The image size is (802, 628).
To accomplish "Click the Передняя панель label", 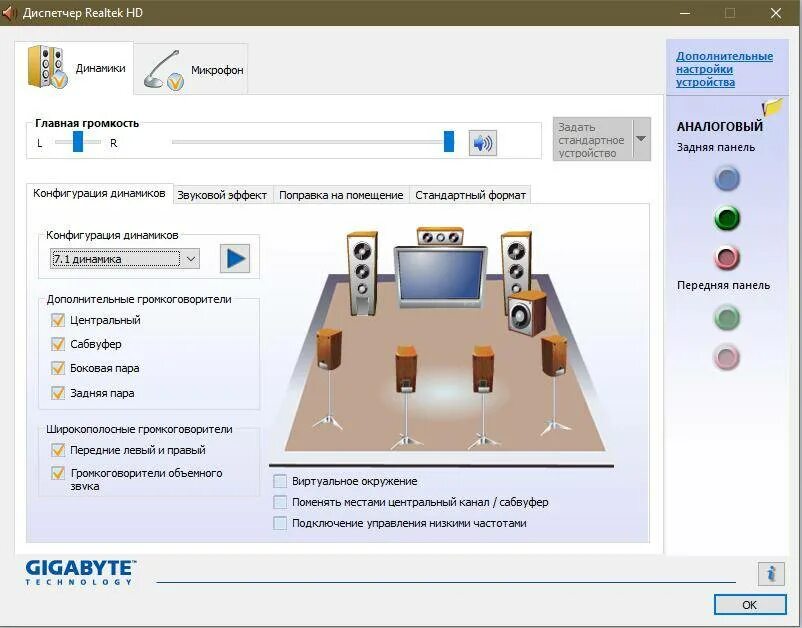I will [x=723, y=285].
